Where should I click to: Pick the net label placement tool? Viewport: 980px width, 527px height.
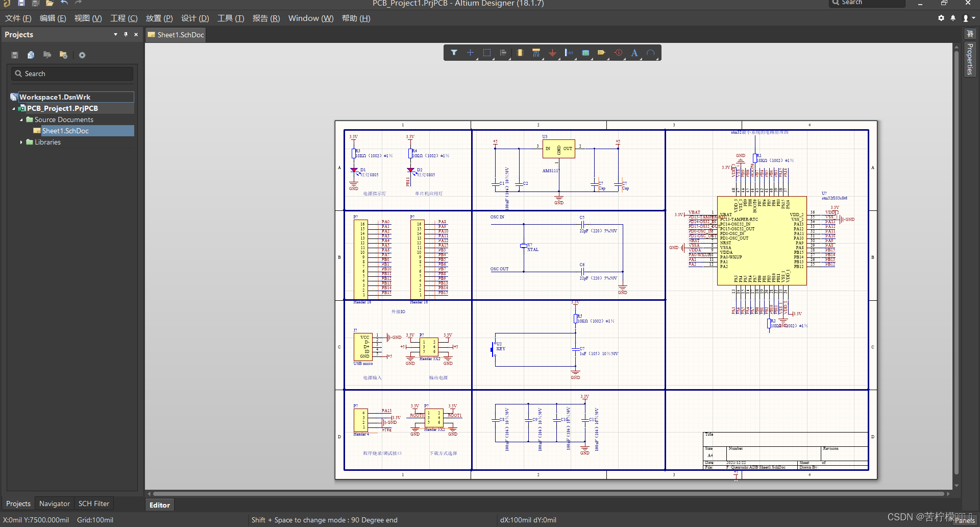[569, 53]
